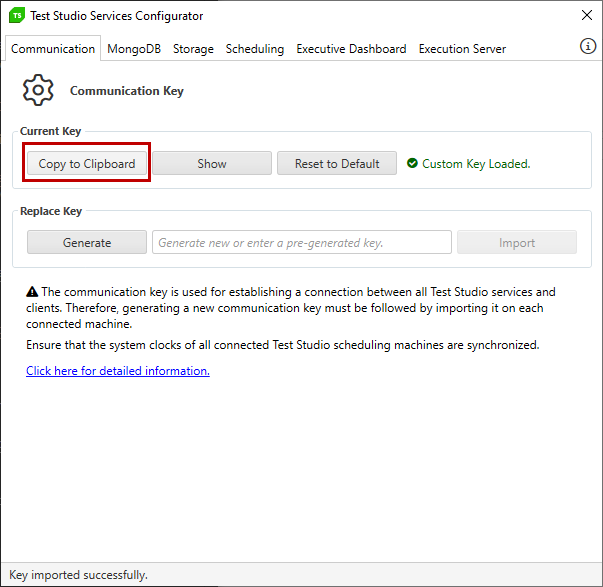Generate a new communication key
The height and width of the screenshot is (587, 603).
pyautogui.click(x=87, y=242)
